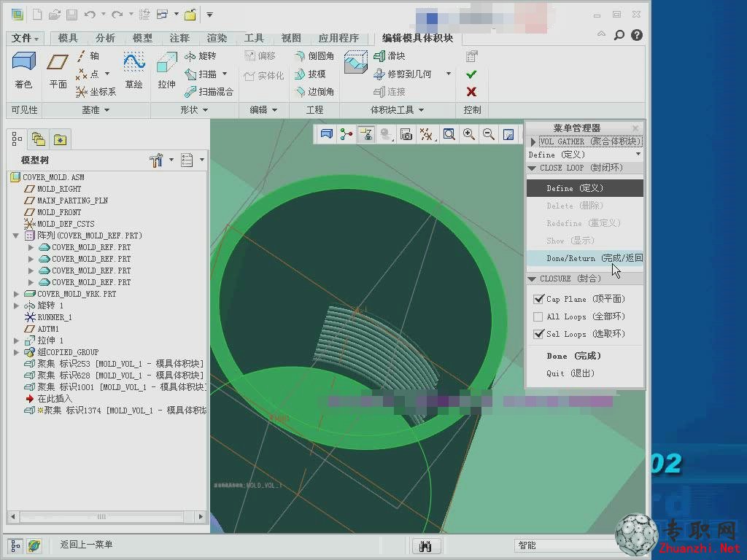Viewport: 747px width, 560px height.
Task: Select the 平面 datum plane tool
Action: coord(58,70)
